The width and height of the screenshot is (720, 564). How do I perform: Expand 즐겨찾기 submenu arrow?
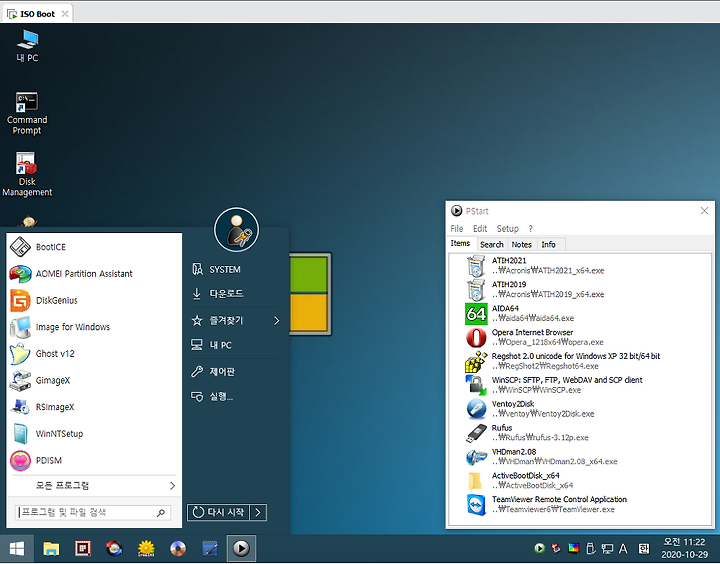276,321
